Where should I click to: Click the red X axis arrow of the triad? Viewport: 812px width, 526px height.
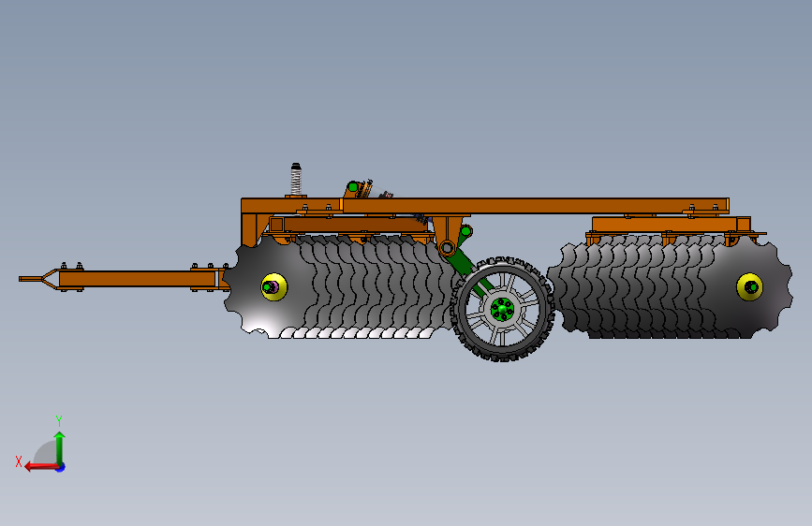pyautogui.click(x=40, y=467)
